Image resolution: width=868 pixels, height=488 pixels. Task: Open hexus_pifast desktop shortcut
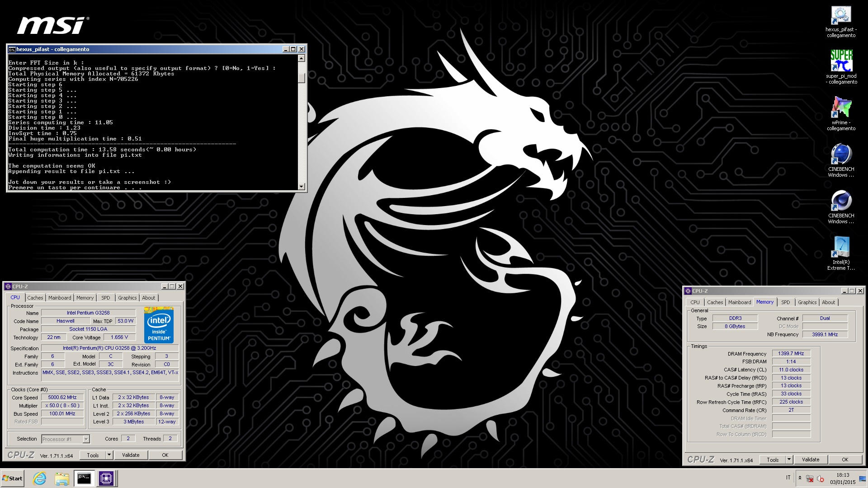(841, 22)
